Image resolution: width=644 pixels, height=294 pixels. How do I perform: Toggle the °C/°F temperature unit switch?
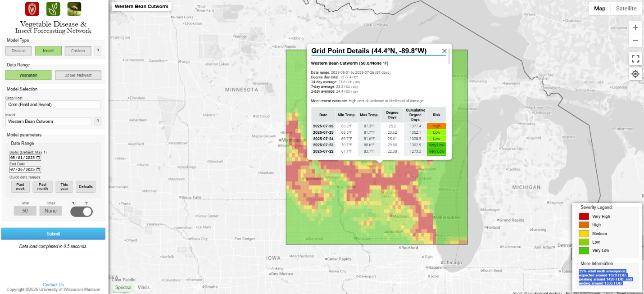coord(82,211)
